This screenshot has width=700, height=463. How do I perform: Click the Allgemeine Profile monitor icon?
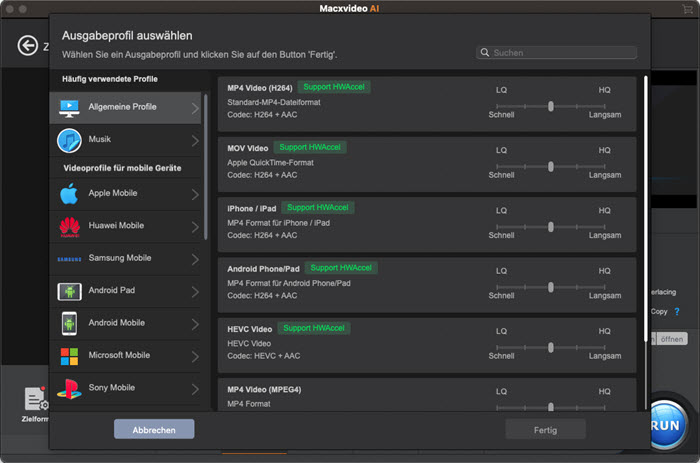tap(69, 108)
